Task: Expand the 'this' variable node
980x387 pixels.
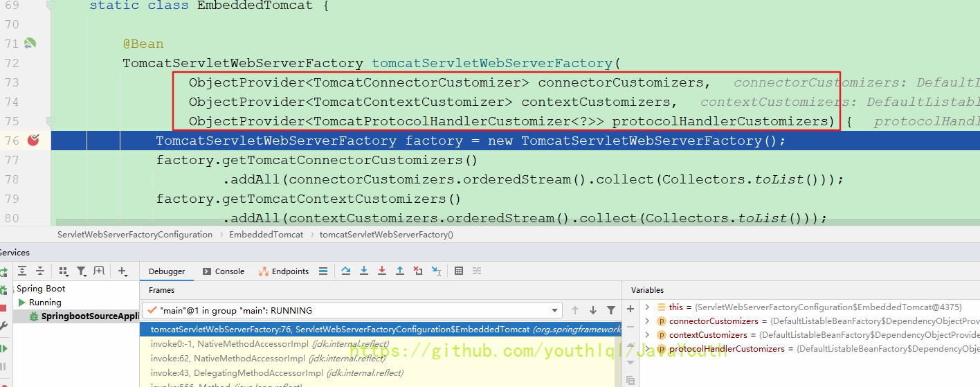Action: pyautogui.click(x=647, y=307)
